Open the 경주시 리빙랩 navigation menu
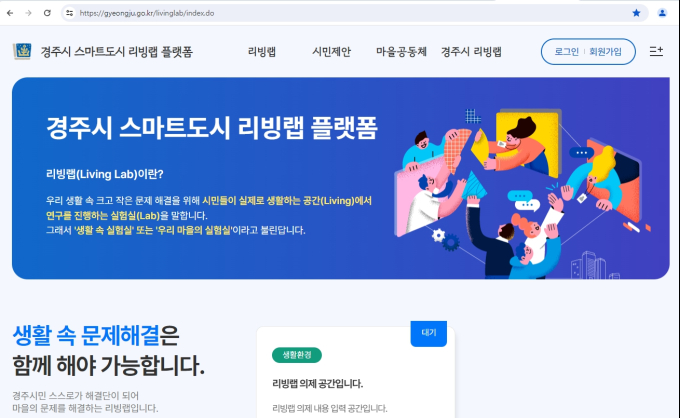The width and height of the screenshot is (680, 418). 471,52
